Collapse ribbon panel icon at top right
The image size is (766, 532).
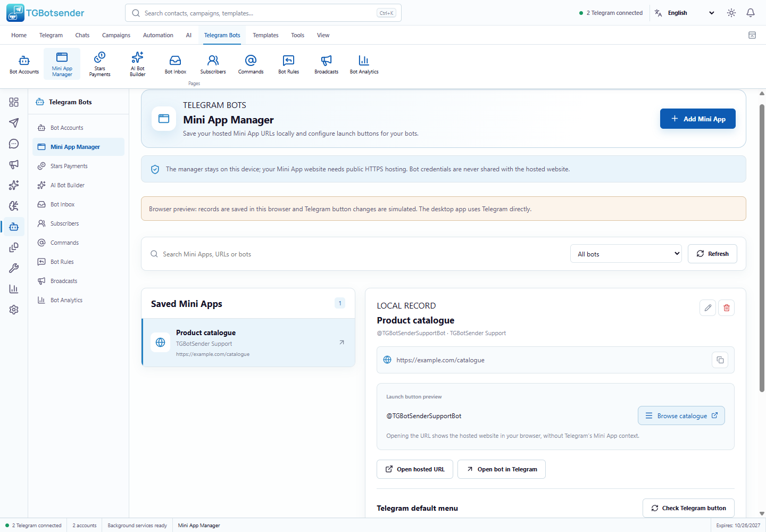click(x=752, y=35)
